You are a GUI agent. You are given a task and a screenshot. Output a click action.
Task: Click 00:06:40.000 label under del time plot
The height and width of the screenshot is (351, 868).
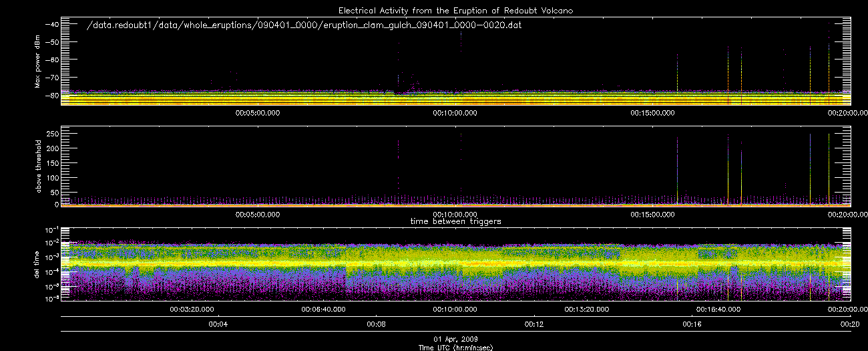(323, 310)
